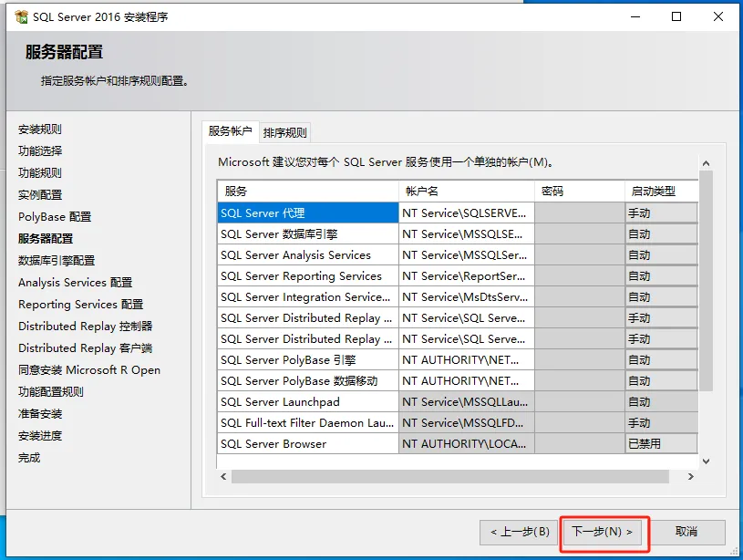Select SQL Server PolyBase 引擎 row
Image resolution: width=743 pixels, height=560 pixels.
[308, 360]
